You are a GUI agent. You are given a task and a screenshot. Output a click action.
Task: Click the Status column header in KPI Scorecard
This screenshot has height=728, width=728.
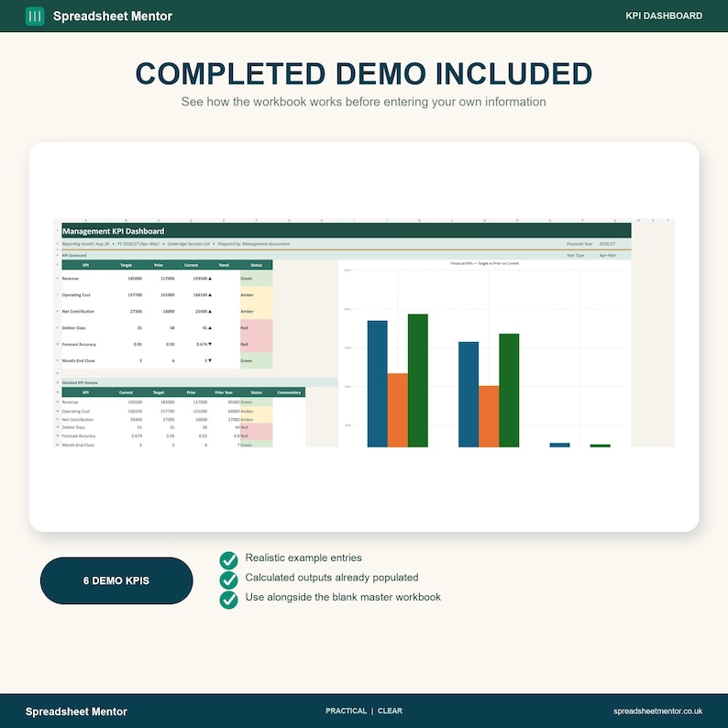tap(257, 265)
